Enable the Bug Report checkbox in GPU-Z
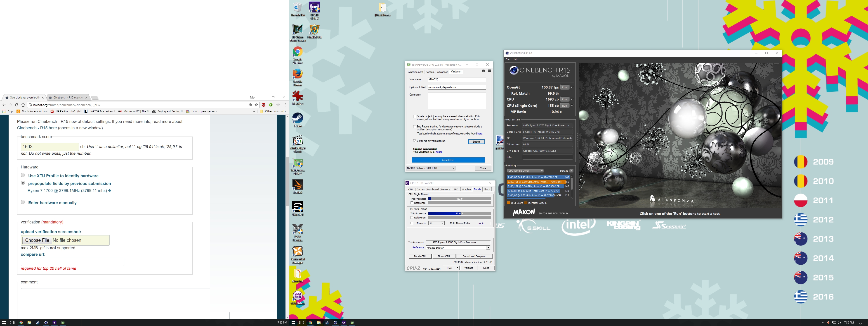Viewport: 868px width, 326px height. pyautogui.click(x=415, y=127)
